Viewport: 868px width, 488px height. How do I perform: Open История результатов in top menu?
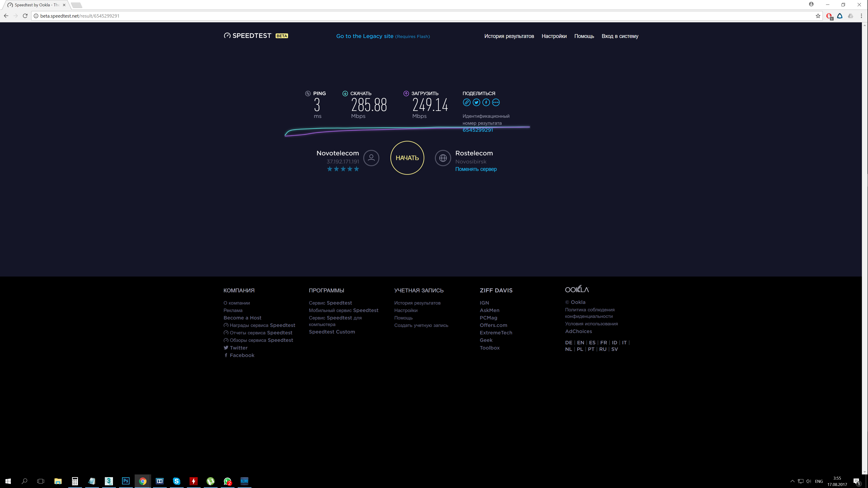point(509,36)
